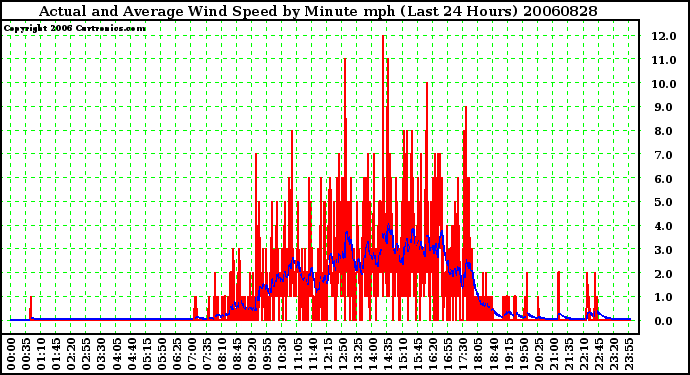Screen dimensions: 690x375
Task: Click the 10.0 y-axis label
Action: point(664,84)
